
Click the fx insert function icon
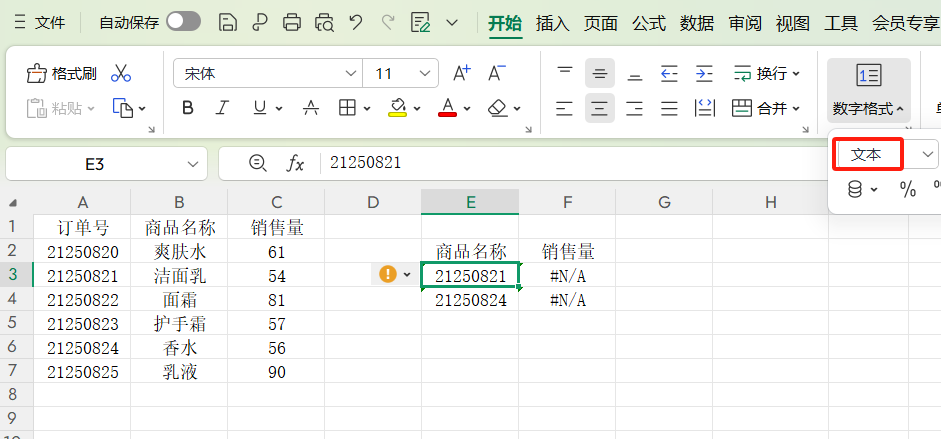(x=294, y=163)
